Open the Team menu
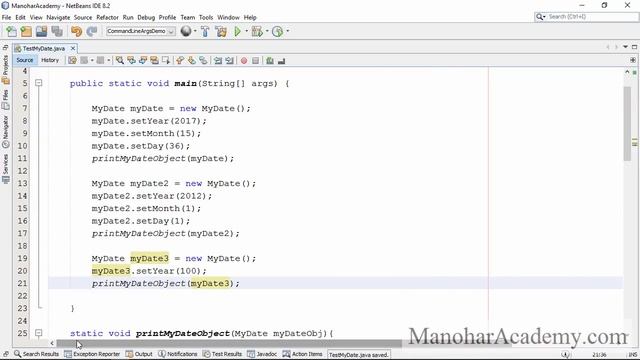 [188, 18]
